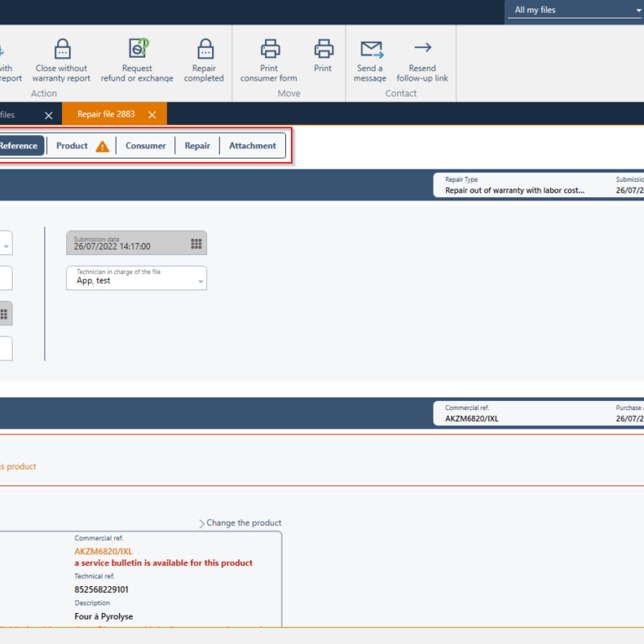
Task: Open the AKZM6820/IXL commercial reference link
Action: (103, 551)
